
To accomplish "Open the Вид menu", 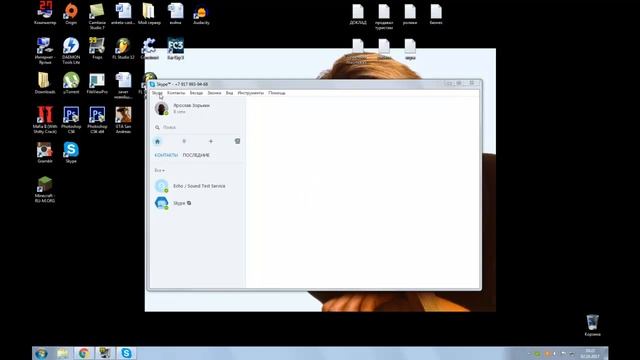I will (229, 93).
